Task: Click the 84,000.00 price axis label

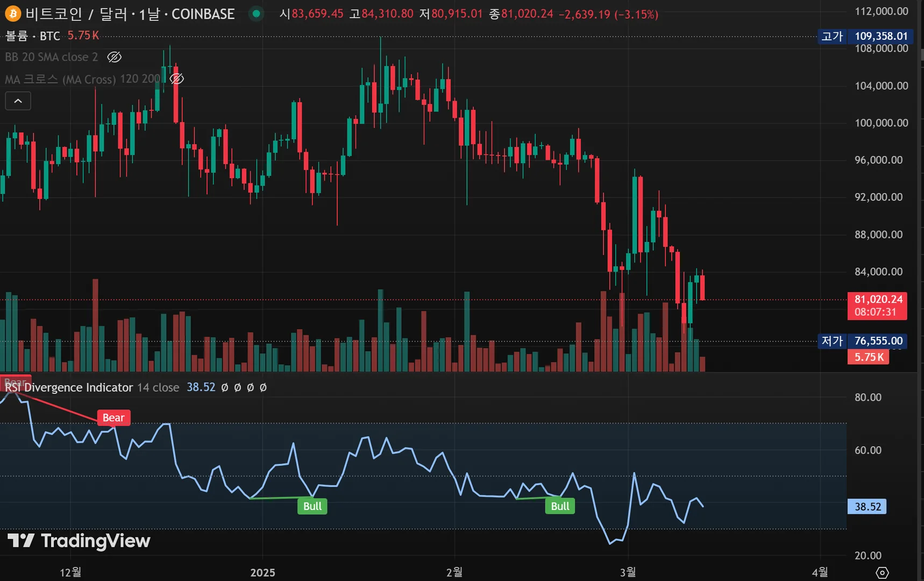Action: click(x=878, y=272)
